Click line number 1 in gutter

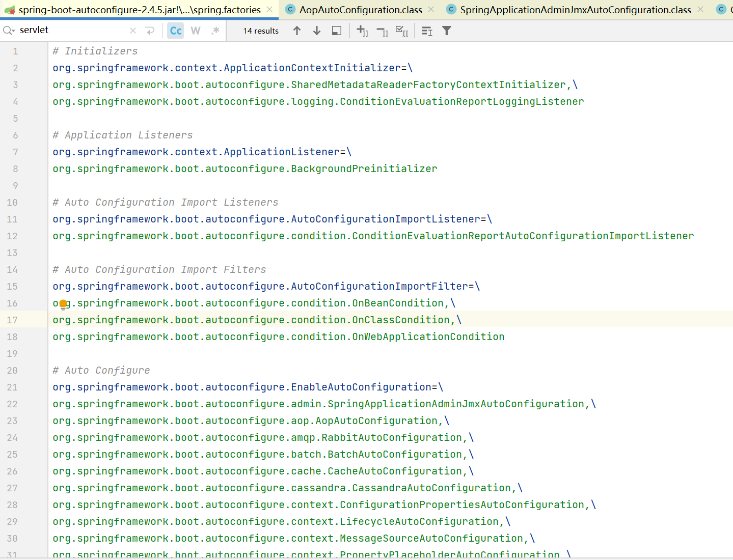[x=15, y=51]
